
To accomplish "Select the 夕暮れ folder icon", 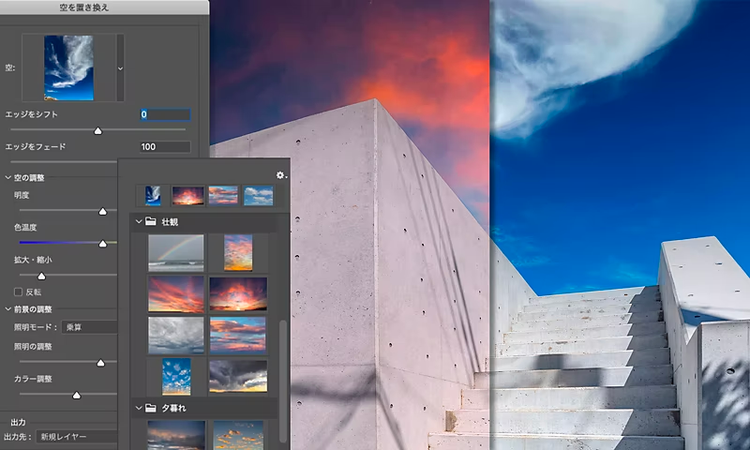I will [151, 408].
